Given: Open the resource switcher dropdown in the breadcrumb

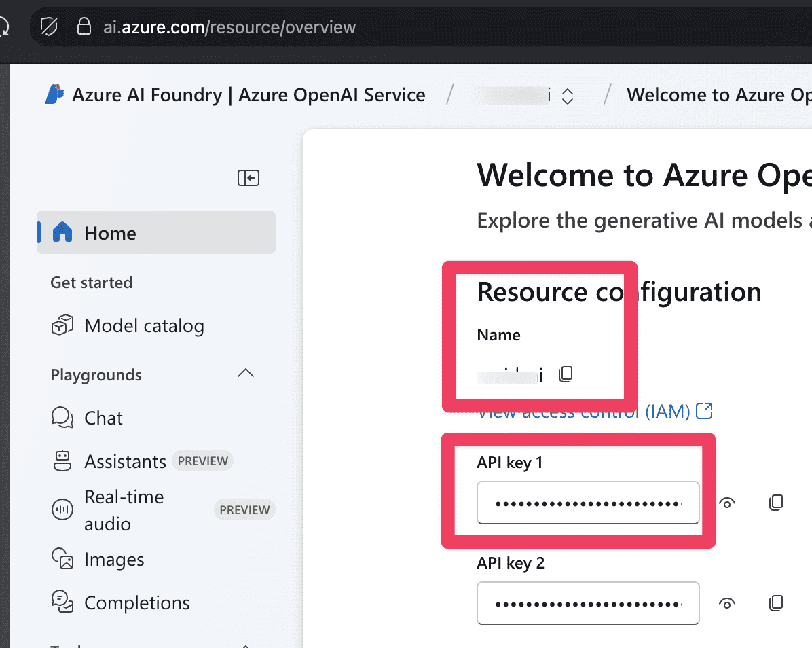Looking at the screenshot, I should point(568,96).
